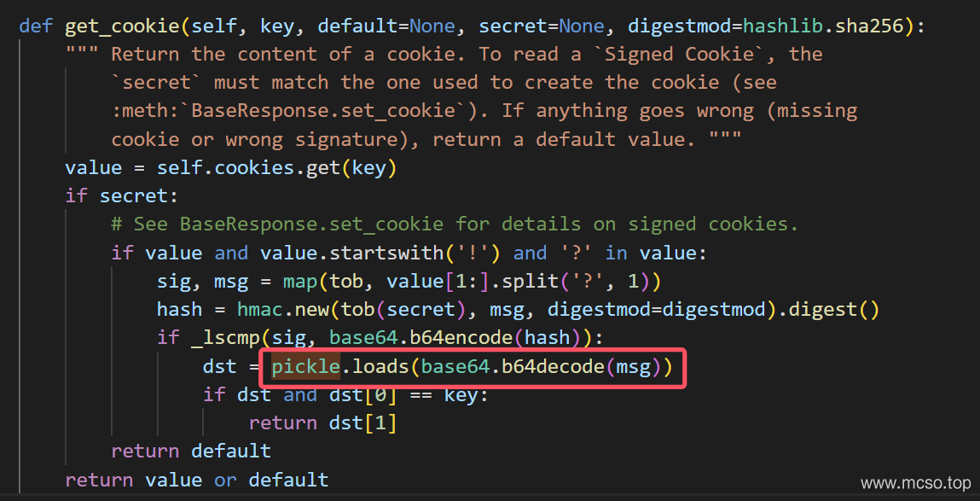The width and height of the screenshot is (980, 501).
Task: Click the 'return dst[1]' statement
Action: tap(322, 422)
